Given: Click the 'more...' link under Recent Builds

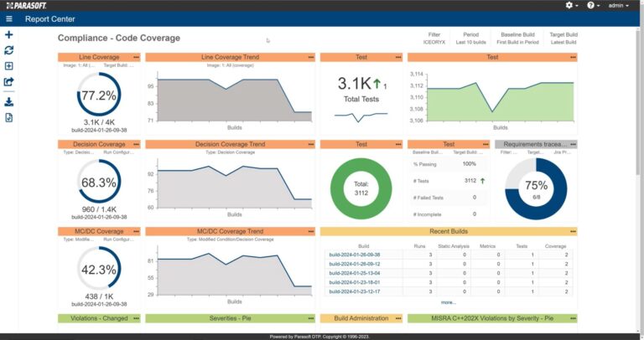Looking at the screenshot, I should 449,302.
